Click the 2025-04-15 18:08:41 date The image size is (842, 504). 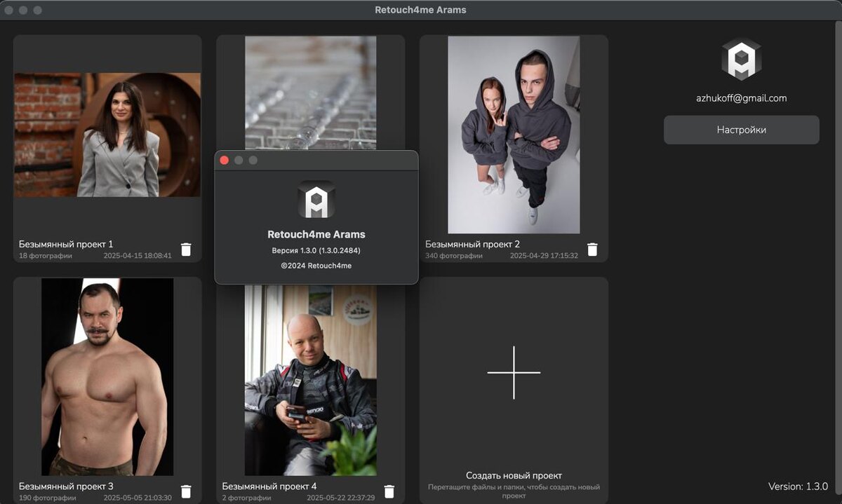[x=138, y=256]
